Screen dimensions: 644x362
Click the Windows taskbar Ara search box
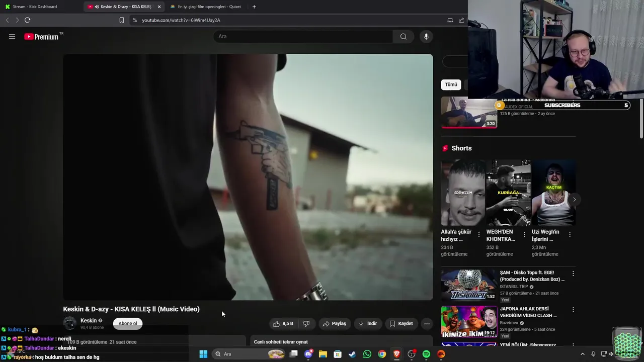click(x=249, y=354)
